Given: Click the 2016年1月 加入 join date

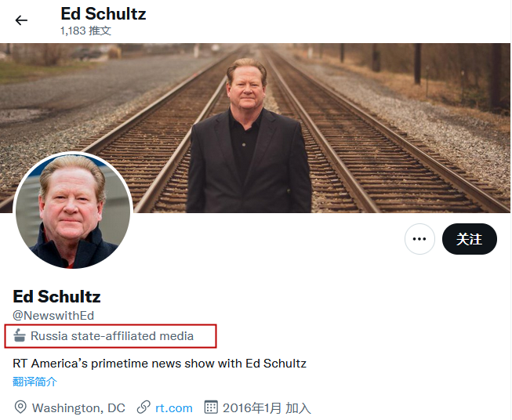Looking at the screenshot, I should pyautogui.click(x=267, y=407).
